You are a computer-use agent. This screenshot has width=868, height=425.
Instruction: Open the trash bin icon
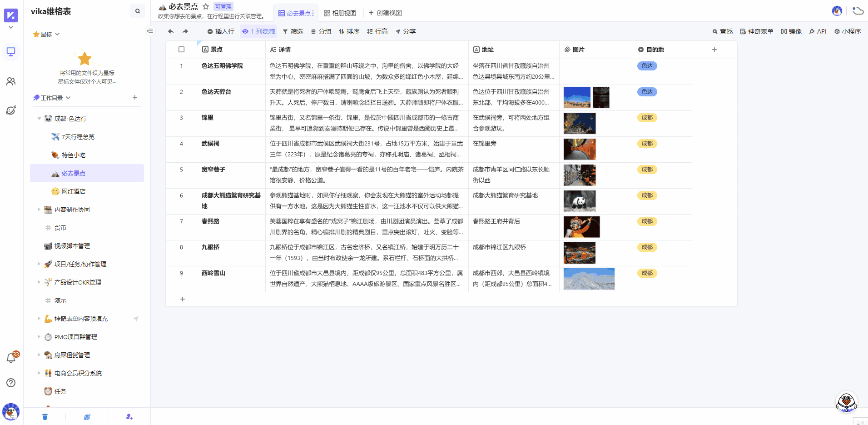pos(45,417)
